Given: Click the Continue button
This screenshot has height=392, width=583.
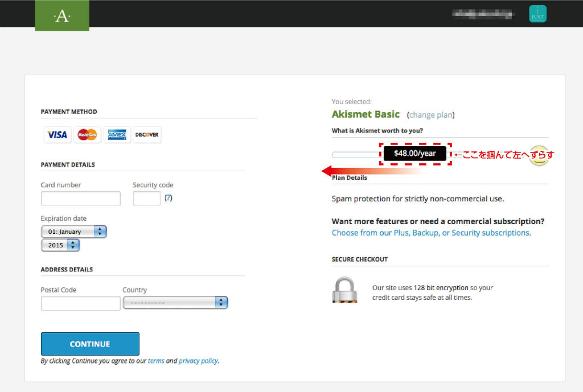Looking at the screenshot, I should (90, 344).
